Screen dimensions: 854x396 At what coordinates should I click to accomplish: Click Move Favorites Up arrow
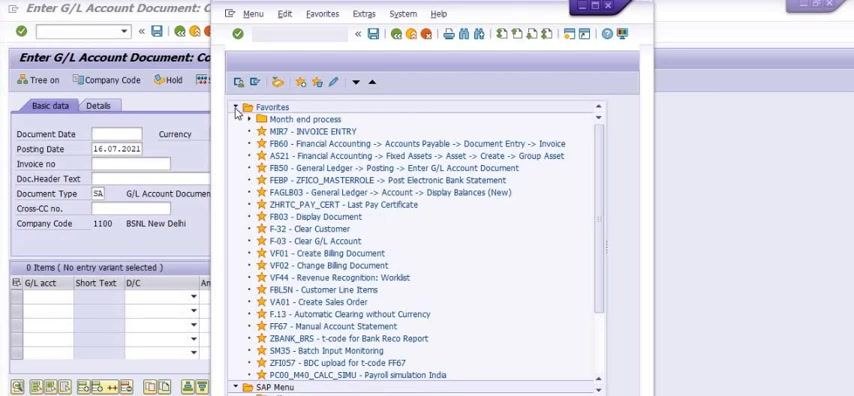click(x=372, y=82)
